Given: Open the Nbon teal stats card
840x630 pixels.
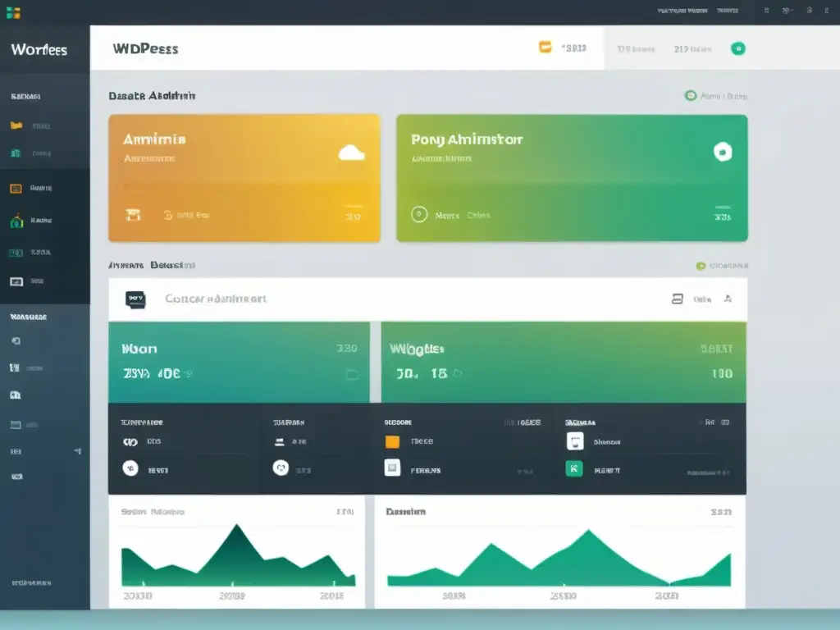Looking at the screenshot, I should (239, 362).
